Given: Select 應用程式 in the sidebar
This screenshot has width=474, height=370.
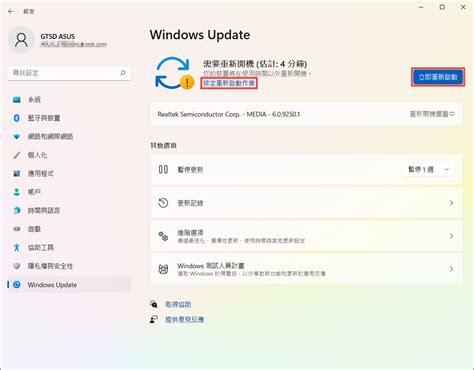Looking at the screenshot, I should (69, 173).
